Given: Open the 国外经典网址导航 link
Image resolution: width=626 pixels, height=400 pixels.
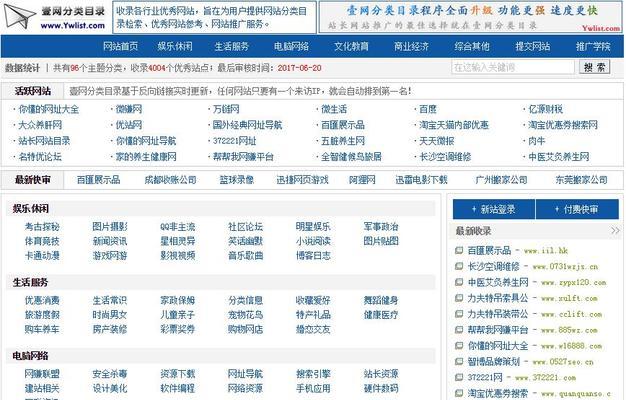Looking at the screenshot, I should tap(248, 125).
